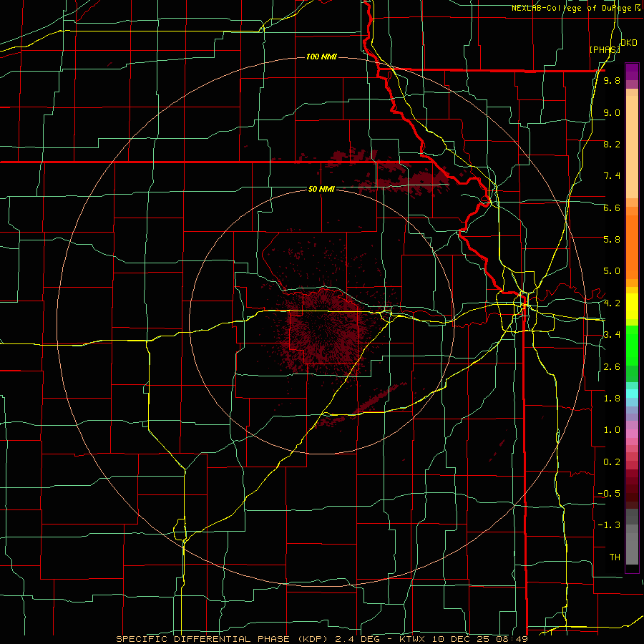
Task: Click the 4.2 scale value
Action: pos(612,303)
